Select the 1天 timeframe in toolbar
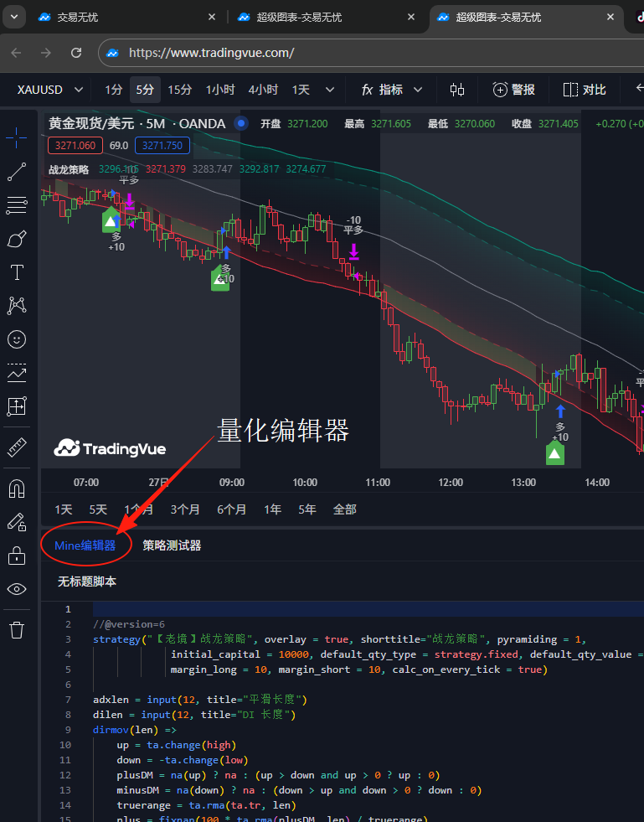This screenshot has height=822, width=644. [301, 90]
